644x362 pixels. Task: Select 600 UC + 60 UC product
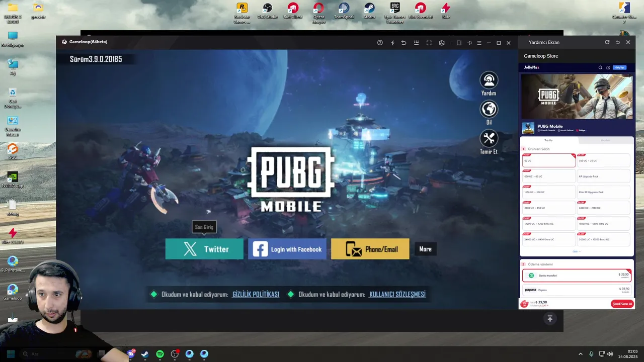pos(549,176)
